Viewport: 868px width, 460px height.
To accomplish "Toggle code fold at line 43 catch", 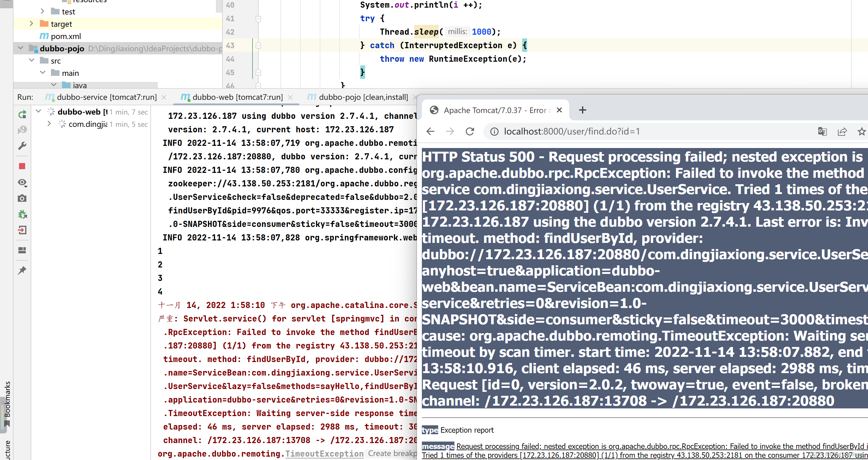I will 258,45.
